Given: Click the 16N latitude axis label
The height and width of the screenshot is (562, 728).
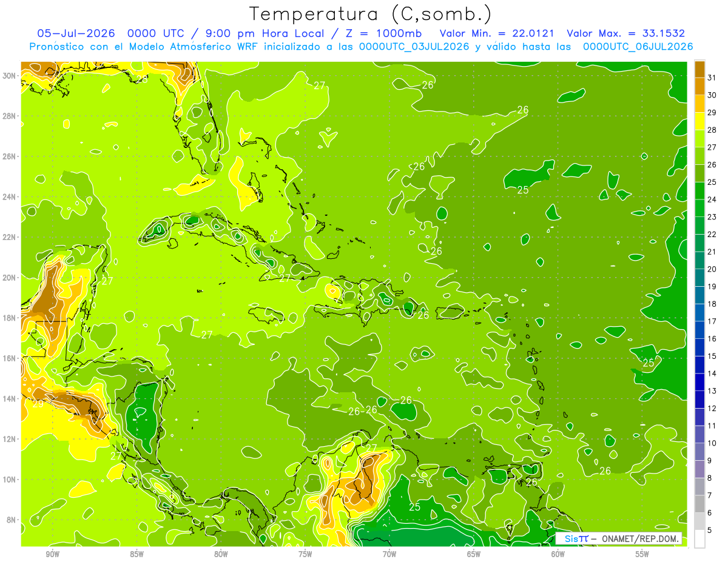Looking at the screenshot, I should [x=10, y=358].
